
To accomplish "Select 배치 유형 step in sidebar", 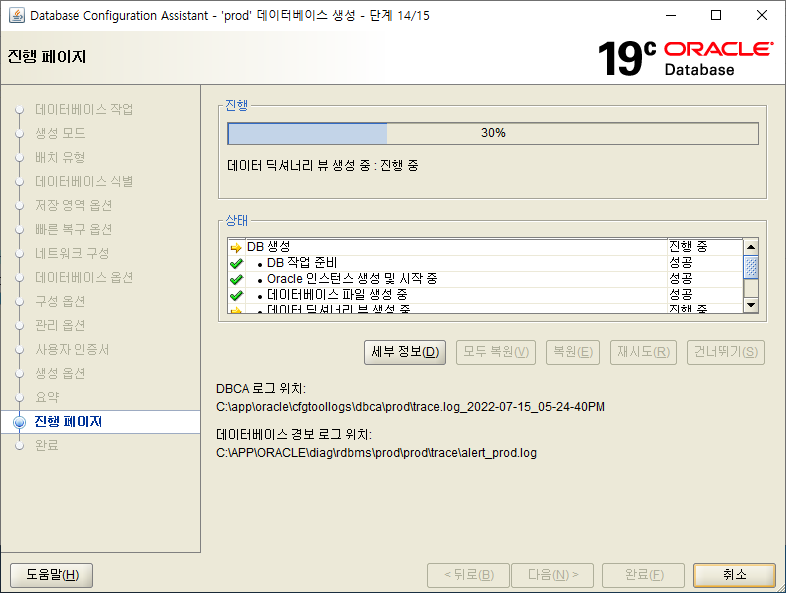I will point(60,157).
